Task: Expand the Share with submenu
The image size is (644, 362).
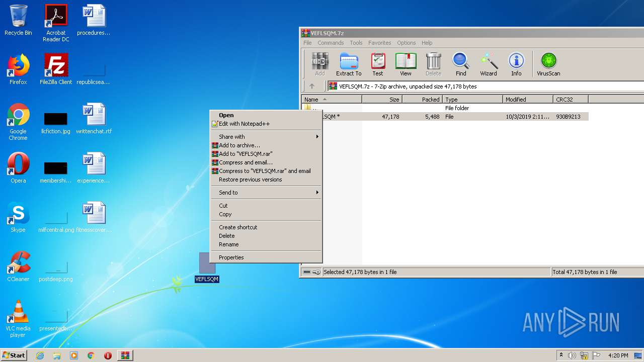Action: click(266, 137)
